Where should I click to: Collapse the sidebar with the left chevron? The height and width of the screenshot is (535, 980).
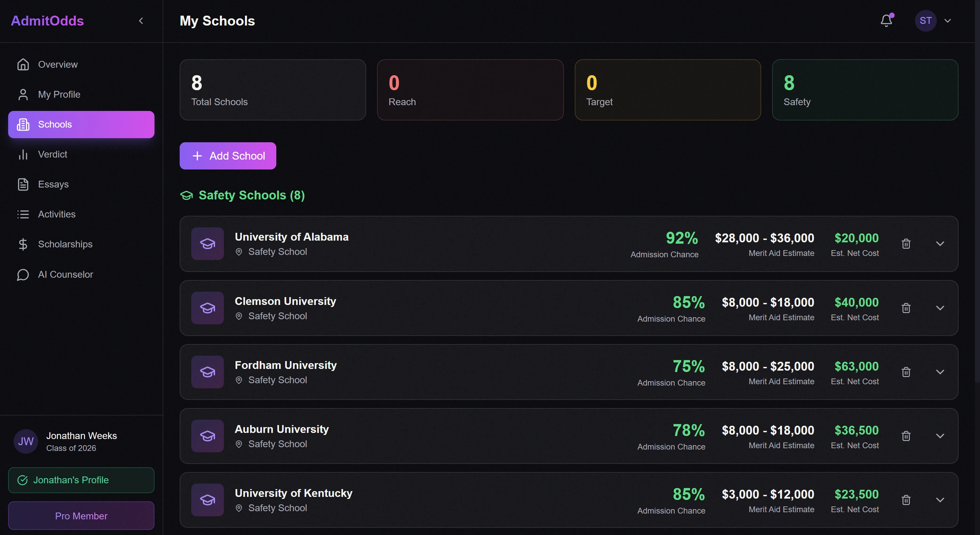pos(141,21)
